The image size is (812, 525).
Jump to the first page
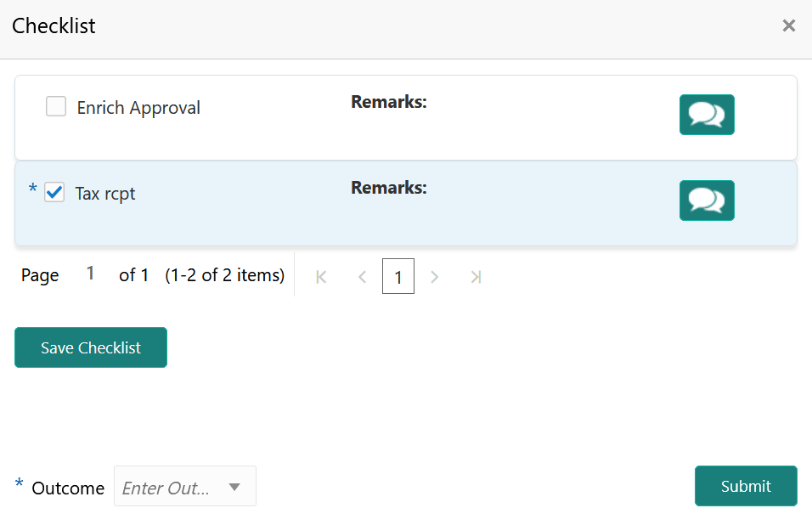320,276
